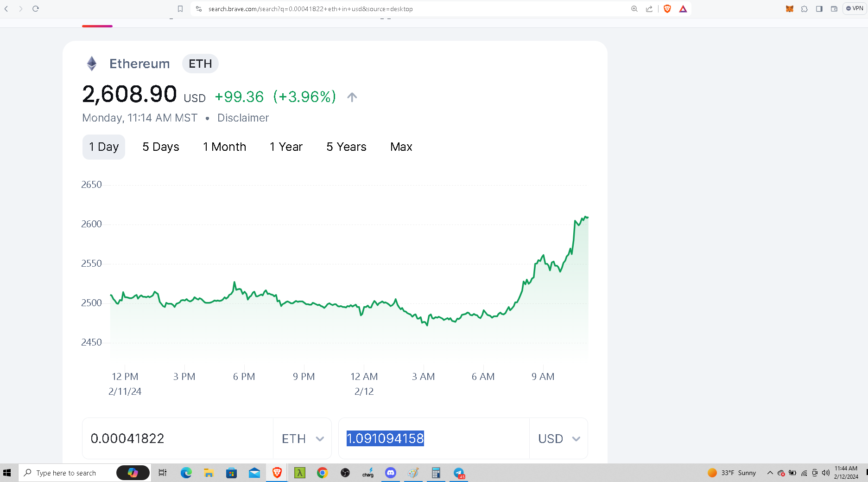Reload the current page
Screen dimensions: 868x482
click(x=36, y=9)
